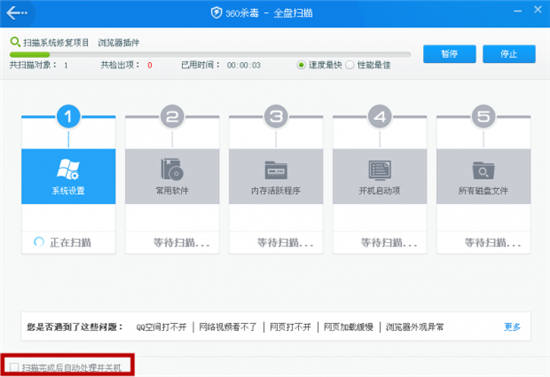550x377 pixels.
Task: Click the 常用软件 software icon
Action: tap(172, 169)
